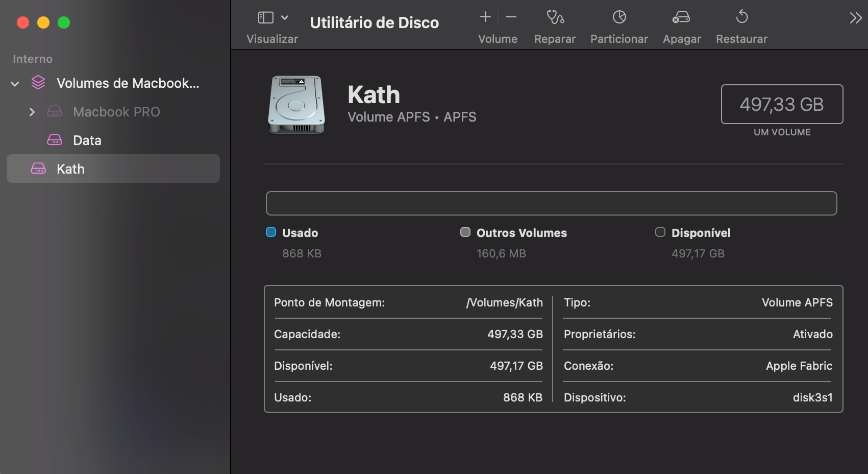Click the First Aid (Reparar) stethoscope icon
This screenshot has height=474, width=868.
click(555, 18)
